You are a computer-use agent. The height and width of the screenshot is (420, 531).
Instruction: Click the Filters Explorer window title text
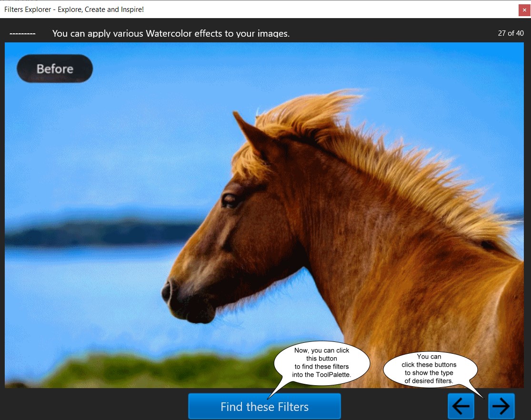(74, 10)
